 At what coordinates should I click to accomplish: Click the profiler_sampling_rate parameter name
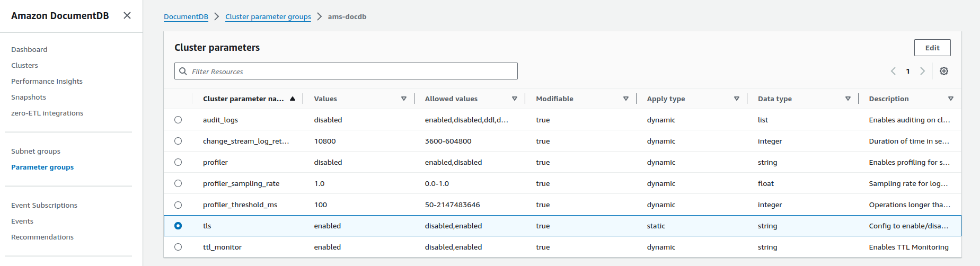pyautogui.click(x=241, y=183)
